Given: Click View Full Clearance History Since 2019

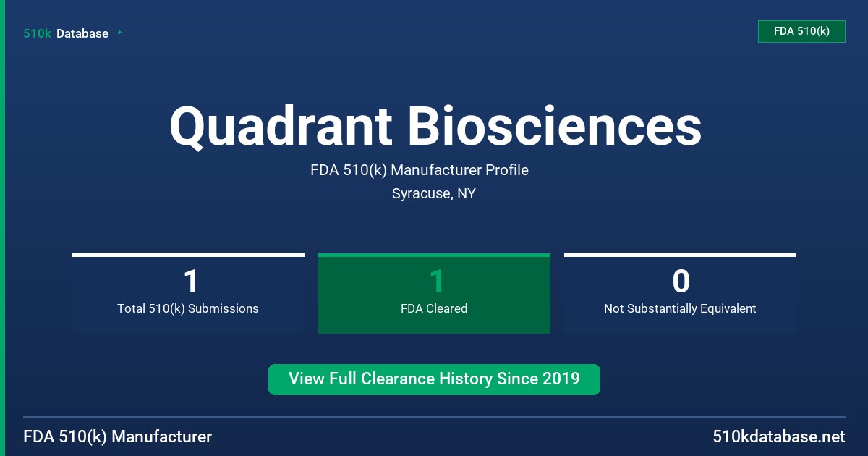Looking at the screenshot, I should click(434, 379).
